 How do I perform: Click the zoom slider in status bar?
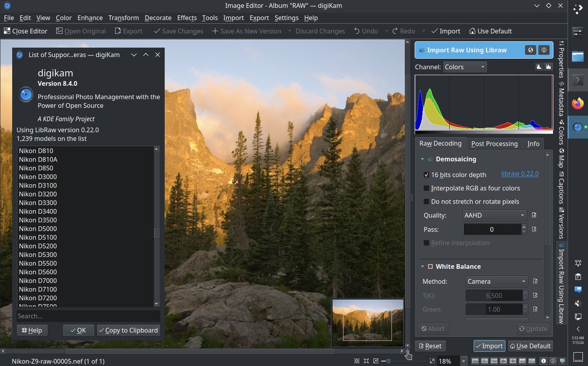(405, 361)
